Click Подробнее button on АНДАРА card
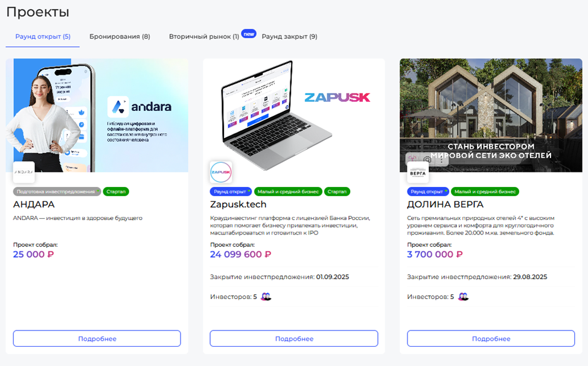 pyautogui.click(x=97, y=339)
